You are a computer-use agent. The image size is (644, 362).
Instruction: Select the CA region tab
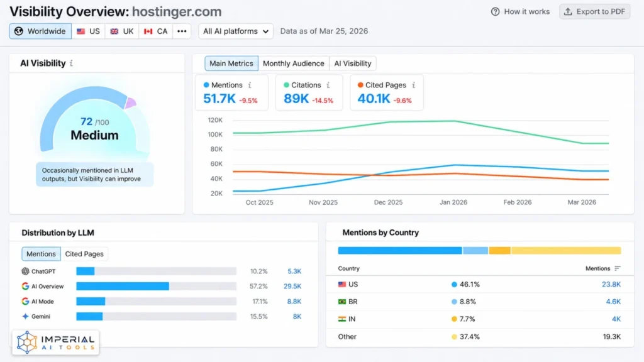(x=156, y=31)
